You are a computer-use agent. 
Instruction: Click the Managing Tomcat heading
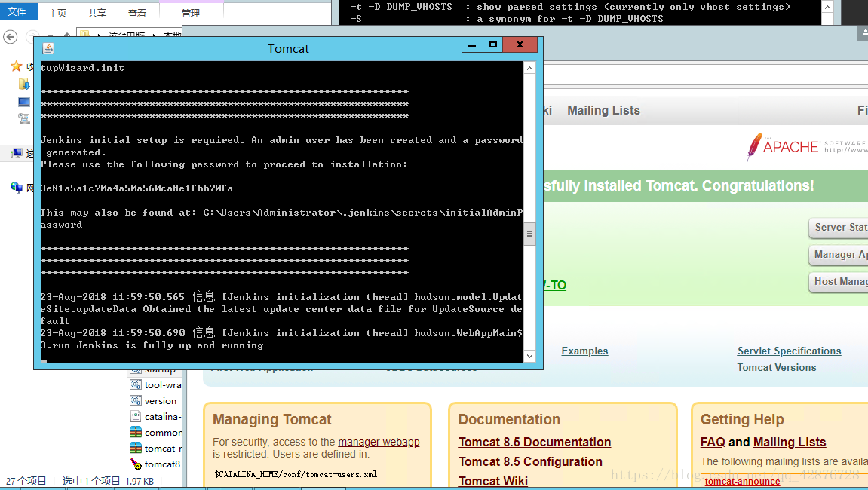pyautogui.click(x=271, y=419)
